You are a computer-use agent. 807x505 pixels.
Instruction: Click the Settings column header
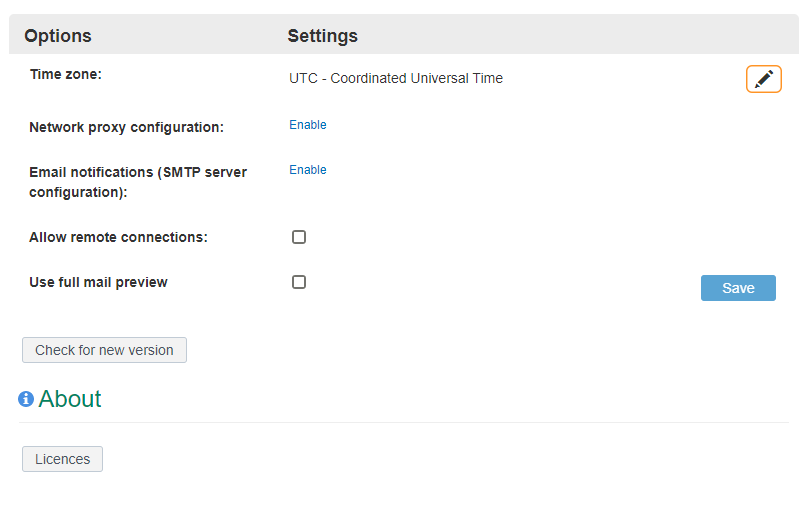coord(322,36)
